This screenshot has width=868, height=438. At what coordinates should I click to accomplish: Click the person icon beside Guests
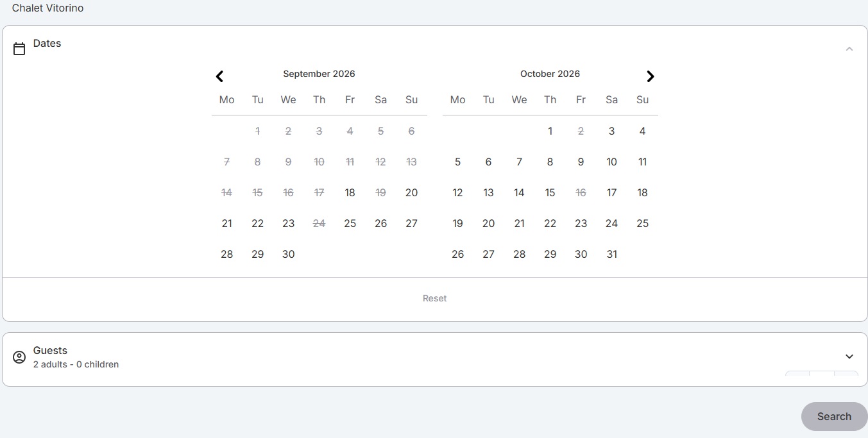(x=19, y=357)
